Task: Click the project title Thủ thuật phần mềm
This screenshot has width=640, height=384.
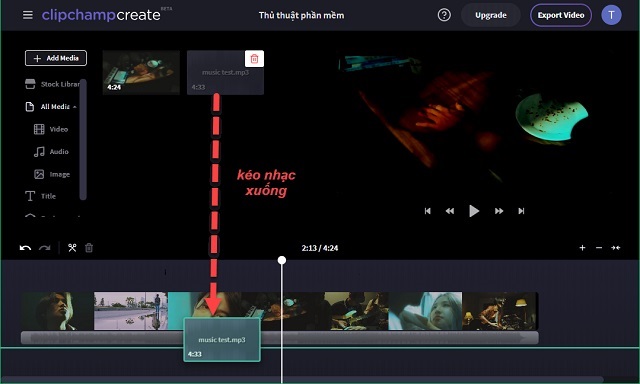Action: point(301,15)
